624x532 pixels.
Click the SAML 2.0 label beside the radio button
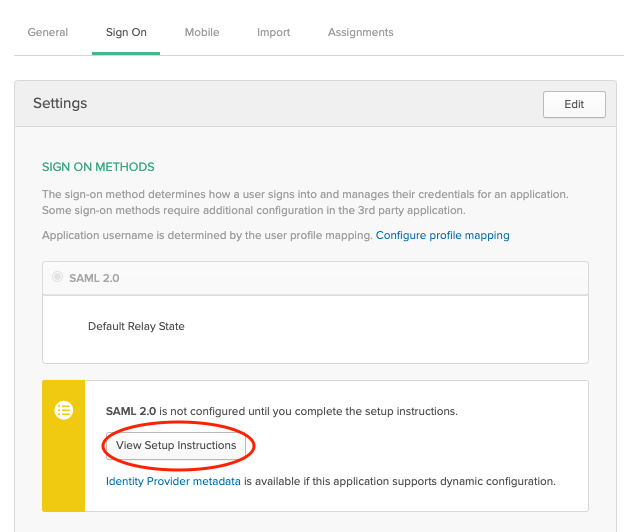tap(94, 278)
